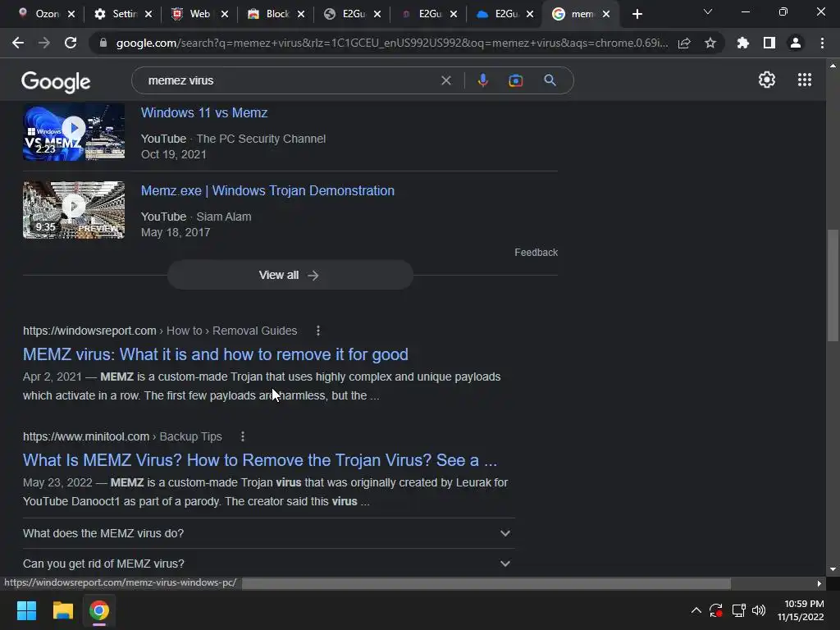Open the tray sync update icon
The image size is (840, 630).
click(716, 610)
